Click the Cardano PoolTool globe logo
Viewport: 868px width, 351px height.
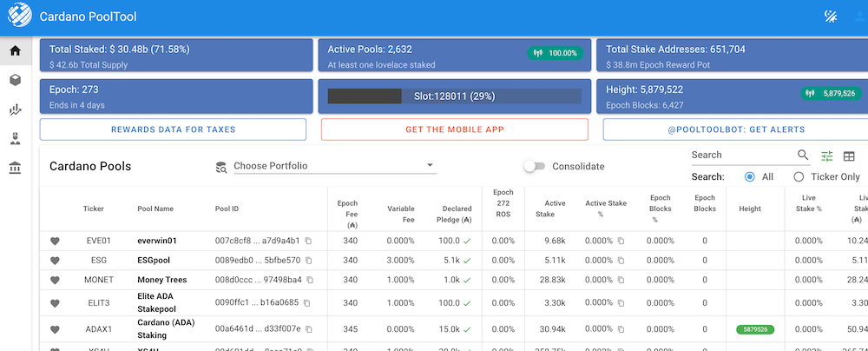coord(20,17)
